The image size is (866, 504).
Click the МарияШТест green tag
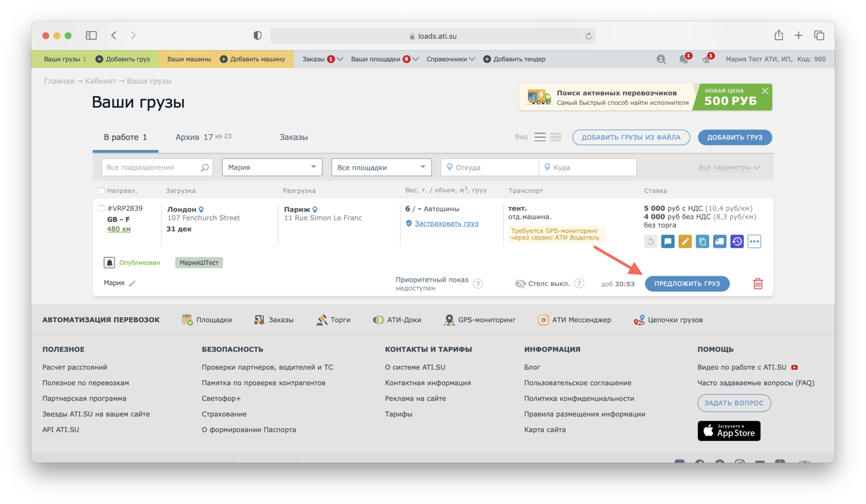pyautogui.click(x=199, y=263)
